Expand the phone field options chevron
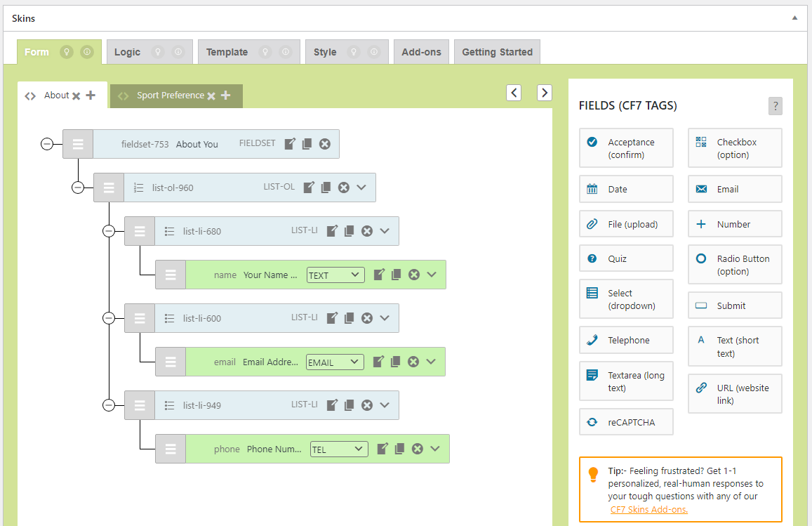The width and height of the screenshot is (812, 526). click(x=435, y=449)
